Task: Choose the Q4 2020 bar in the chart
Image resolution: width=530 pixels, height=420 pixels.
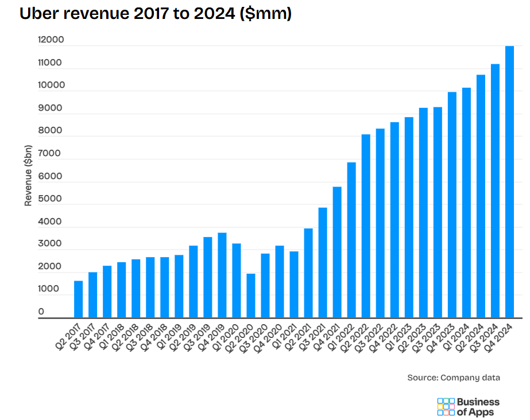Action: point(280,282)
